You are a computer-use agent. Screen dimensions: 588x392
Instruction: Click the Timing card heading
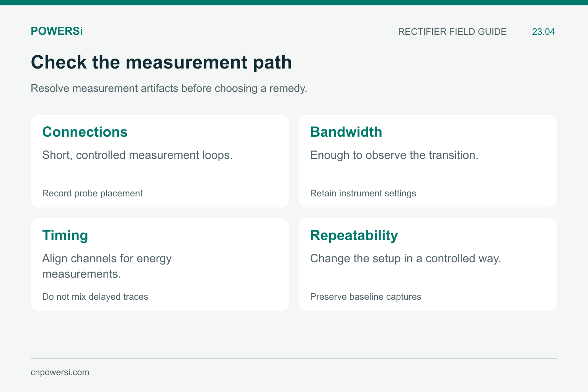[x=65, y=235]
